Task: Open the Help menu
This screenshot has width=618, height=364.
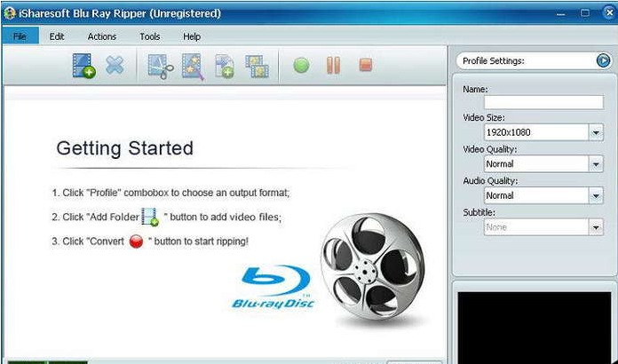Action: coord(192,36)
